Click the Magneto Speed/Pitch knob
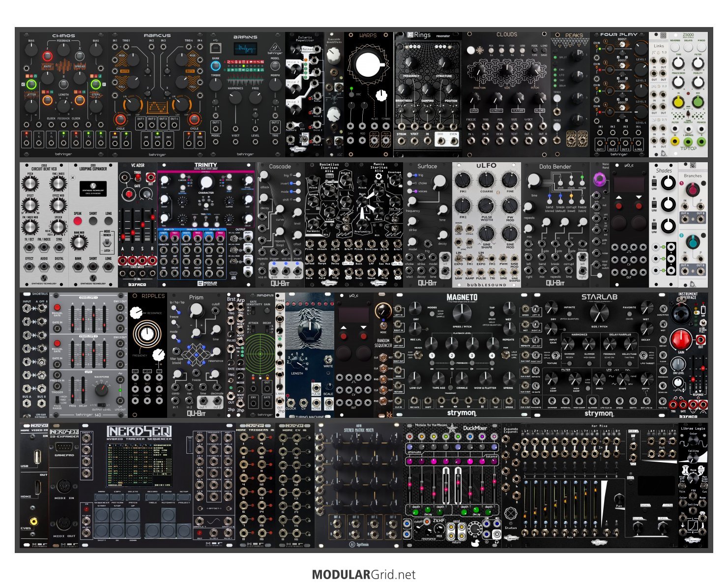 461,313
